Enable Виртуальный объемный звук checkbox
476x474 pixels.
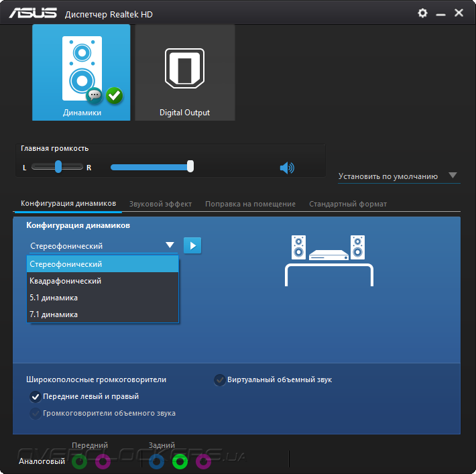pos(220,380)
